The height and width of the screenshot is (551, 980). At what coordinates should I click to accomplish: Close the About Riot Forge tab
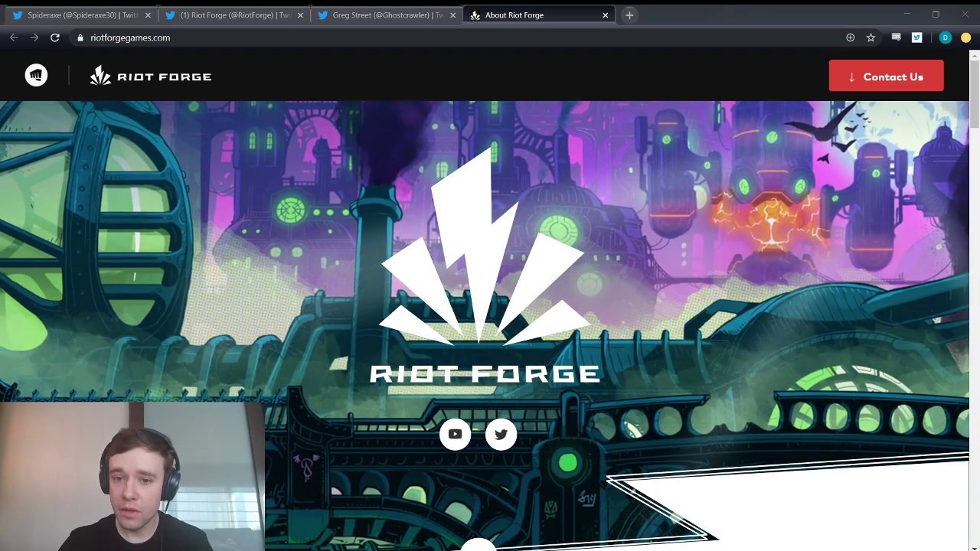tap(605, 15)
